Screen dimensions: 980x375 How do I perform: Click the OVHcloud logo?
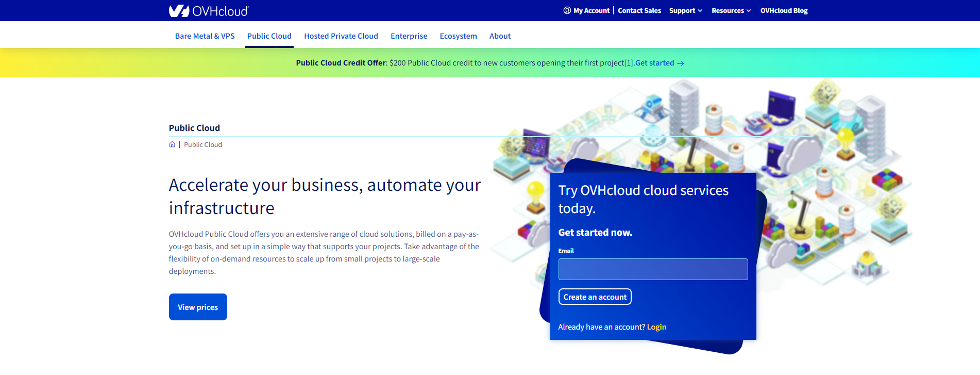click(x=209, y=11)
